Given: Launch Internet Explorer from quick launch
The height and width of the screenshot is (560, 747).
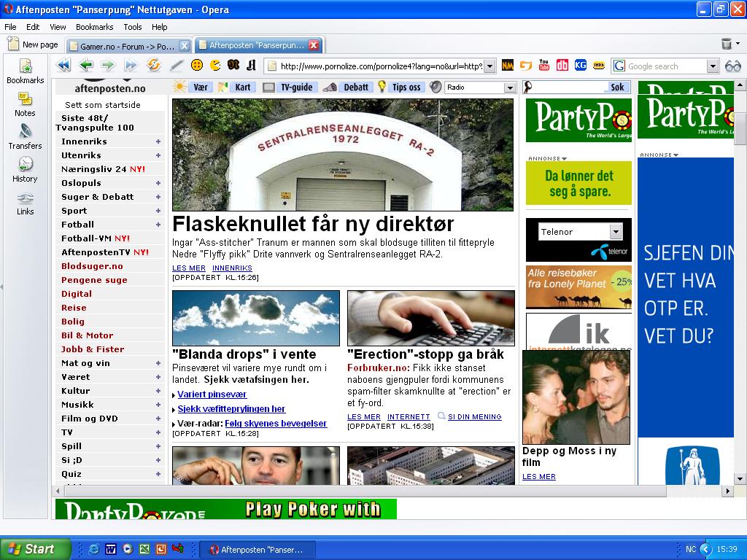Looking at the screenshot, I should pos(94,549).
